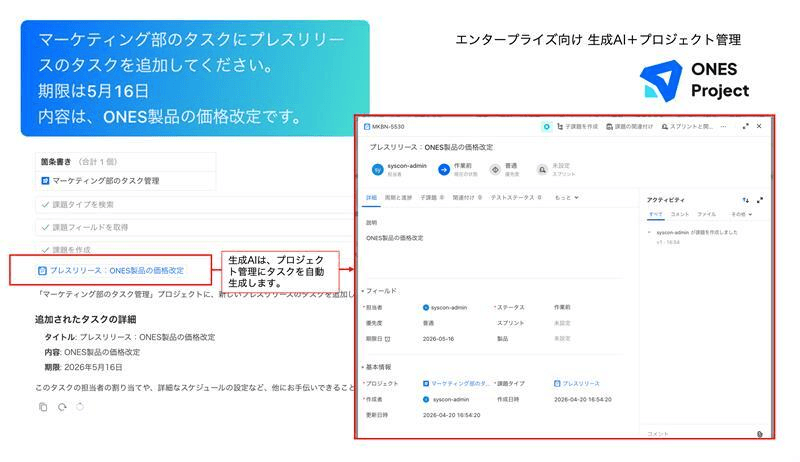The height and width of the screenshot is (462, 800).
Task: Click the MKBN-5530 issue type icon
Action: point(367,126)
